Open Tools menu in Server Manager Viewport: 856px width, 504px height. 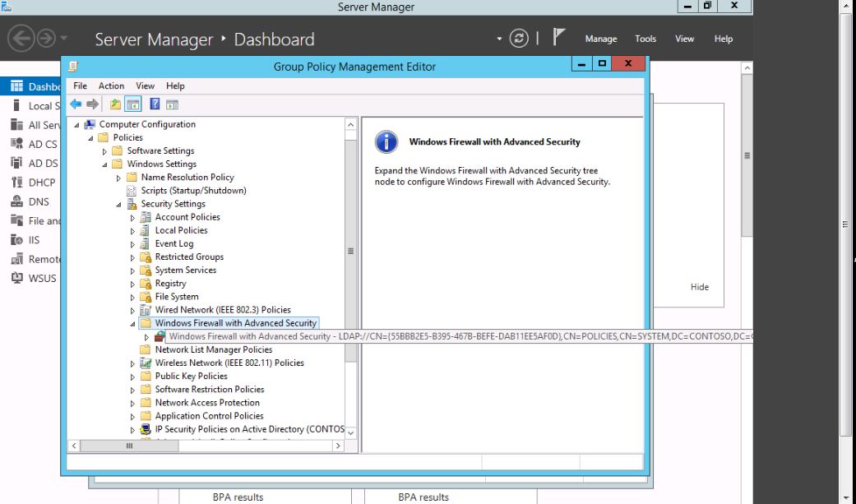pyautogui.click(x=645, y=39)
